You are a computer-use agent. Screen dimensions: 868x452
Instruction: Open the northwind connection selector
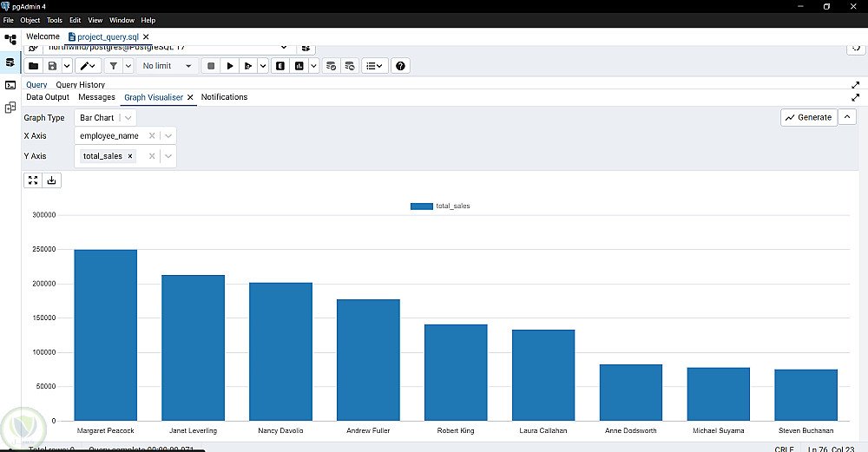[168, 49]
